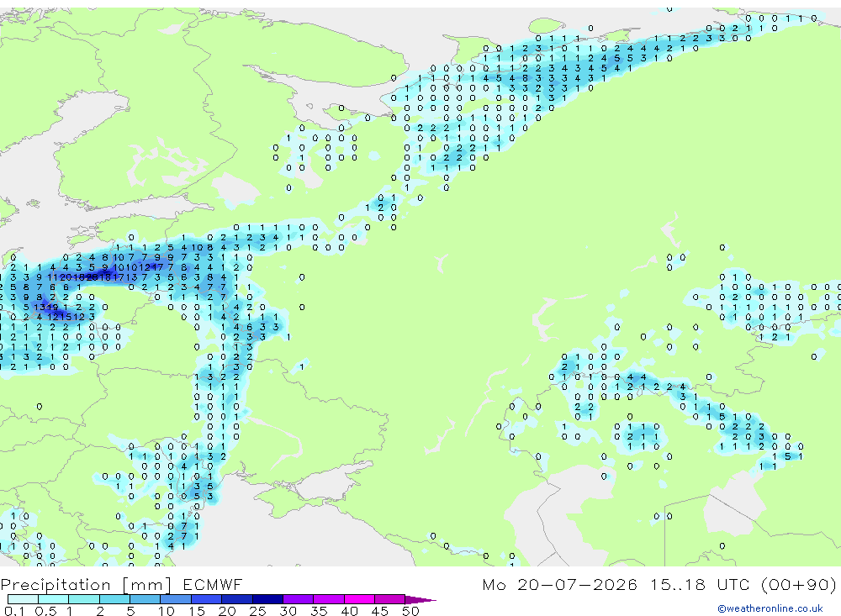This screenshot has width=841, height=616.
Task: Pick the 35–40 mm violet legend segment
Action: tap(329, 599)
